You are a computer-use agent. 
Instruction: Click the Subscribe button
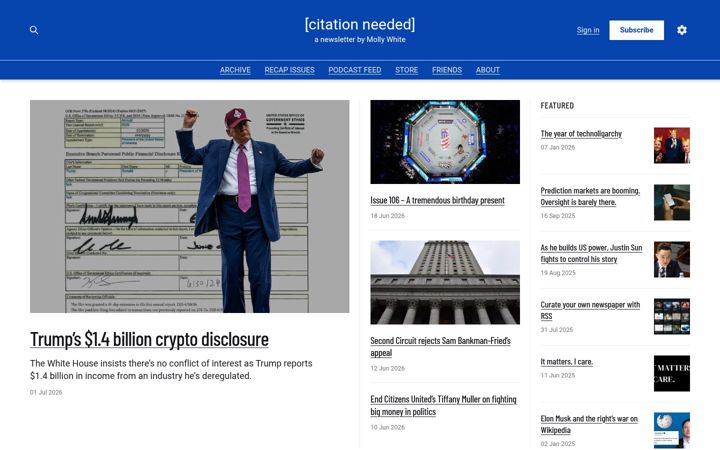pyautogui.click(x=636, y=30)
